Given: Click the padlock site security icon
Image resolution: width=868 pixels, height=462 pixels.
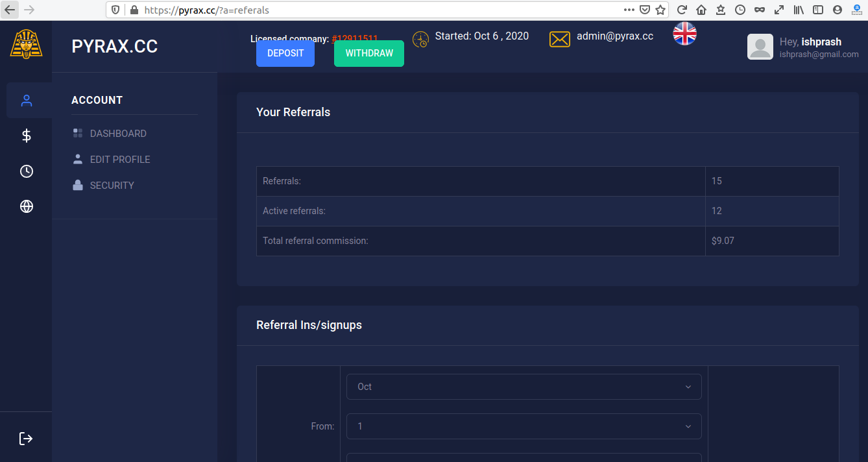Looking at the screenshot, I should point(134,10).
